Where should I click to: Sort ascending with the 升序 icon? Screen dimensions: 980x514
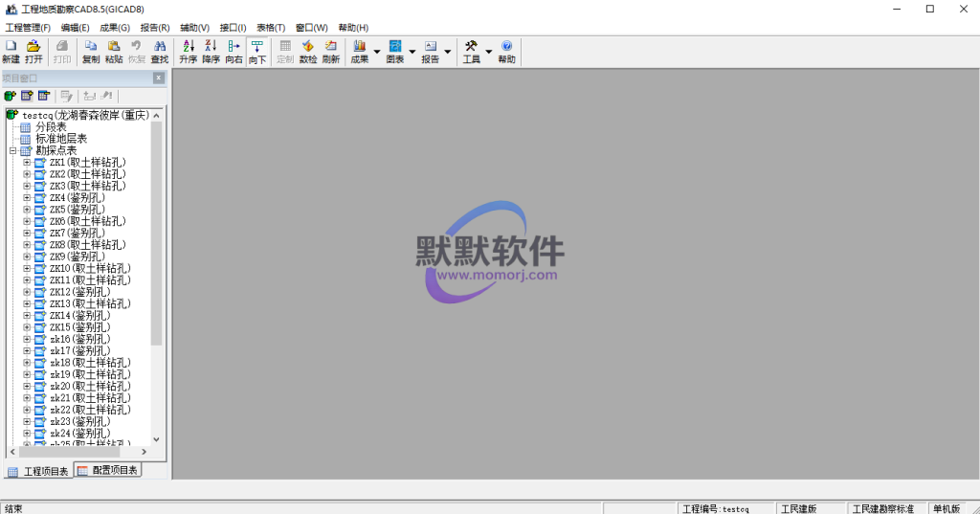(189, 52)
